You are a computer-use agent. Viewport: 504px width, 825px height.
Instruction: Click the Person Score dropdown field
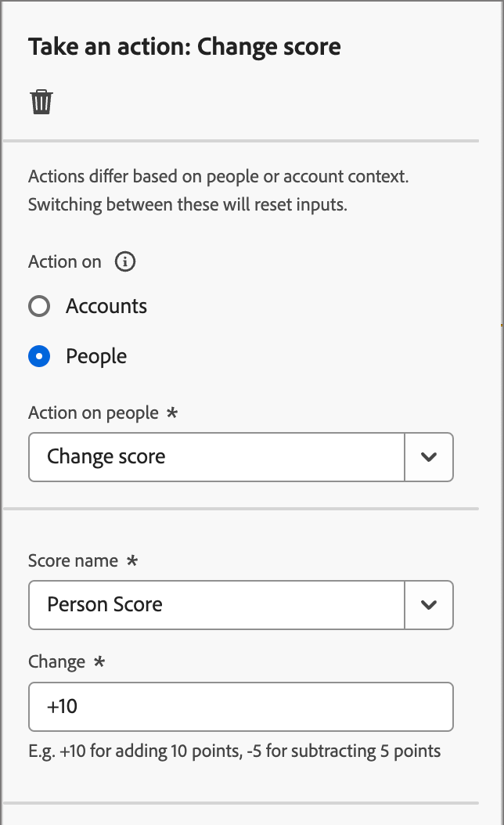tap(216, 605)
